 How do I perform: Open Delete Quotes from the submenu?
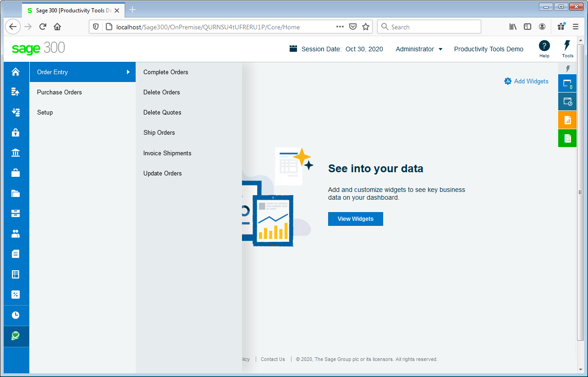[x=162, y=112]
